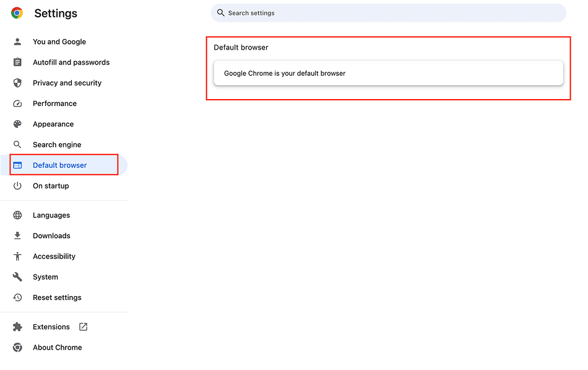Click the download arrow icon for Downloads
Screen dimensions: 588x370
(17, 236)
